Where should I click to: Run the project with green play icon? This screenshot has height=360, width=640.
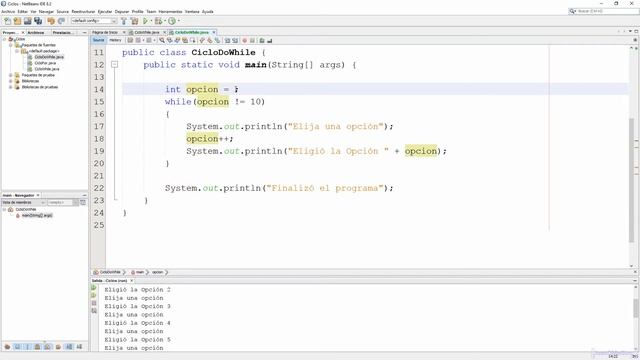145,21
